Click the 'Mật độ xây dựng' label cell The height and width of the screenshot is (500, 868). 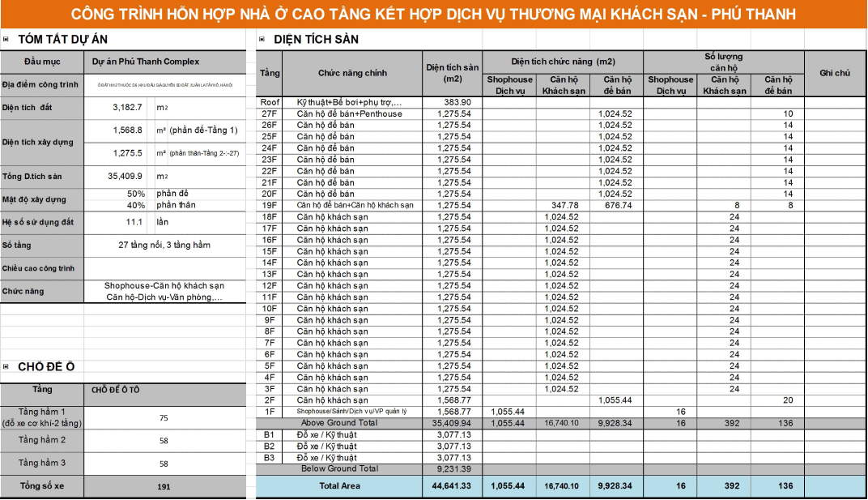[42, 199]
